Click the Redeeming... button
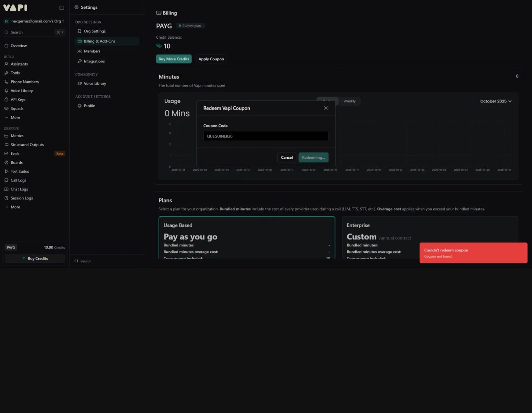 coord(314,157)
